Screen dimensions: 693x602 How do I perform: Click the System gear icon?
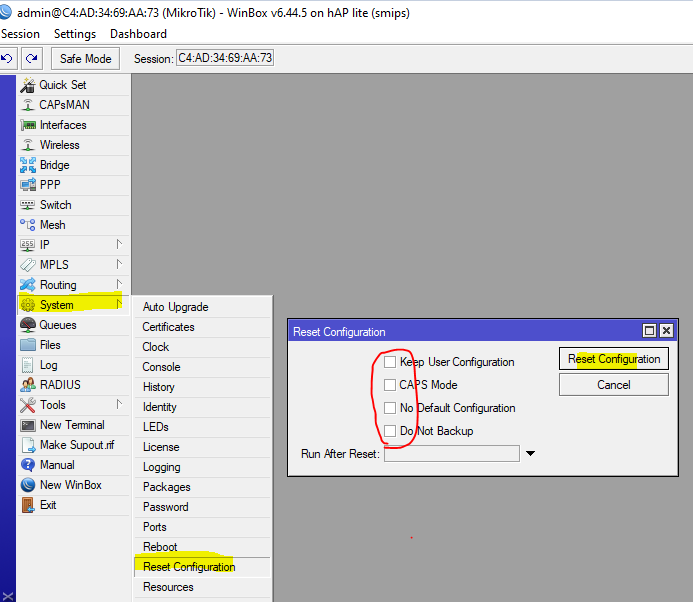[27, 305]
